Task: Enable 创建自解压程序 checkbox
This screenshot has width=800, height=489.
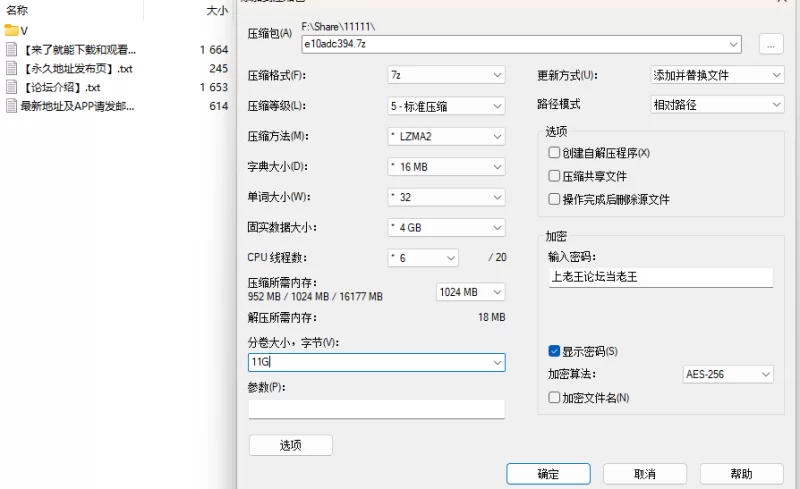Action: point(554,153)
